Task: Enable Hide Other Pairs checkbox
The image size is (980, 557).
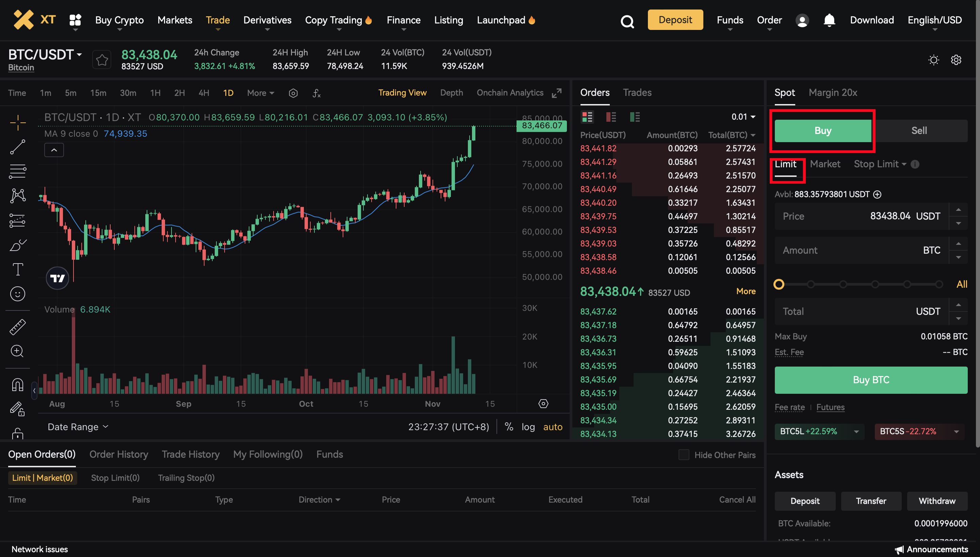Action: [684, 455]
